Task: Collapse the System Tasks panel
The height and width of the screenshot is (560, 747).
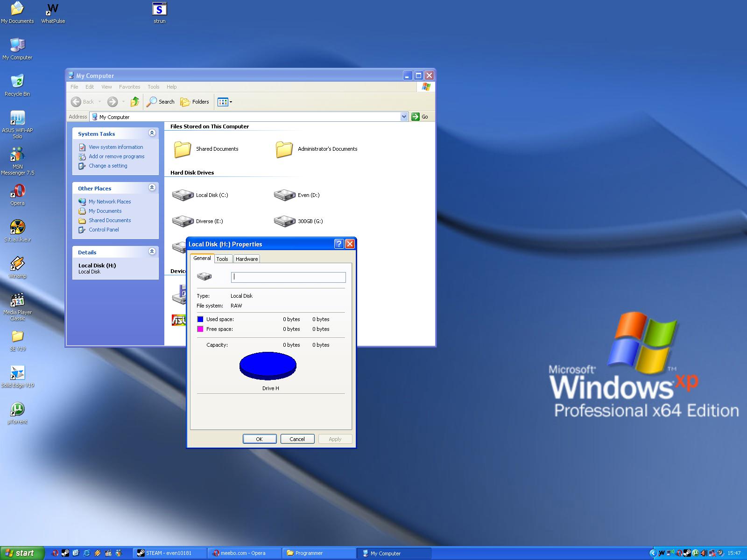Action: click(x=152, y=133)
